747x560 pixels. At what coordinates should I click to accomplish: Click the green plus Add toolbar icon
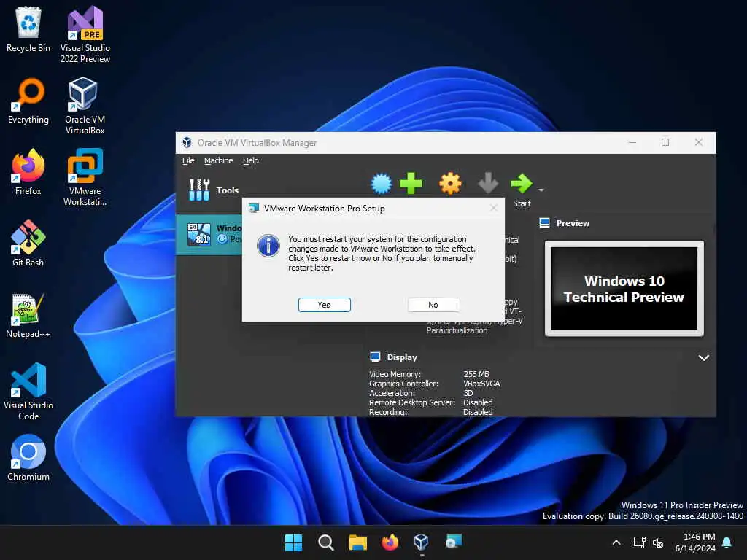tap(411, 183)
